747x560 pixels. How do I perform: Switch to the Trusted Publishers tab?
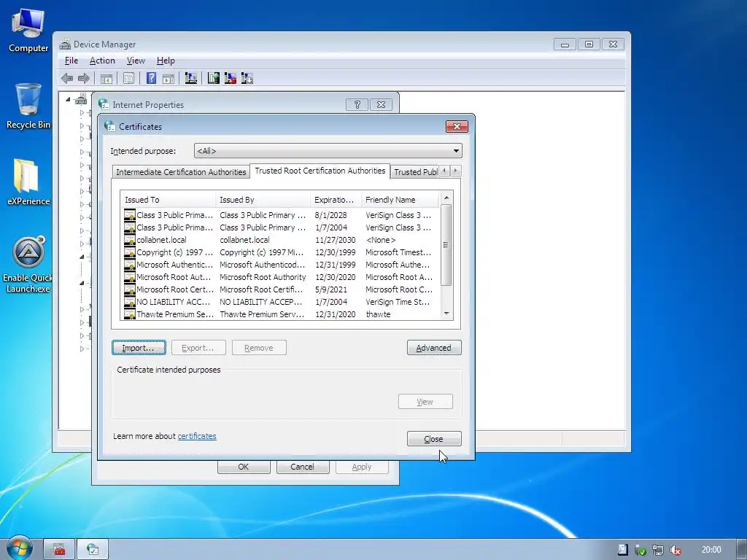(415, 172)
